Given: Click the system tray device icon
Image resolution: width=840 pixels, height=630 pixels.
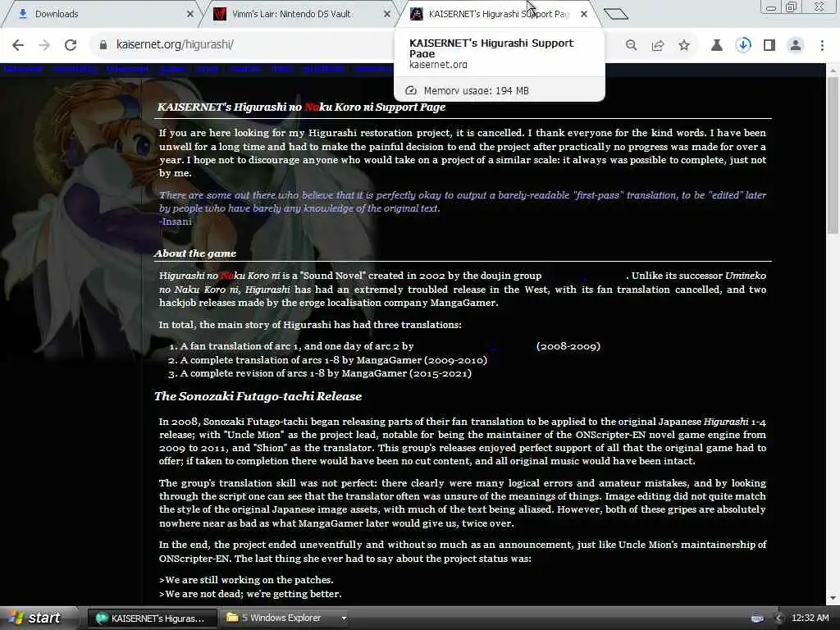Looking at the screenshot, I should tap(757, 619).
